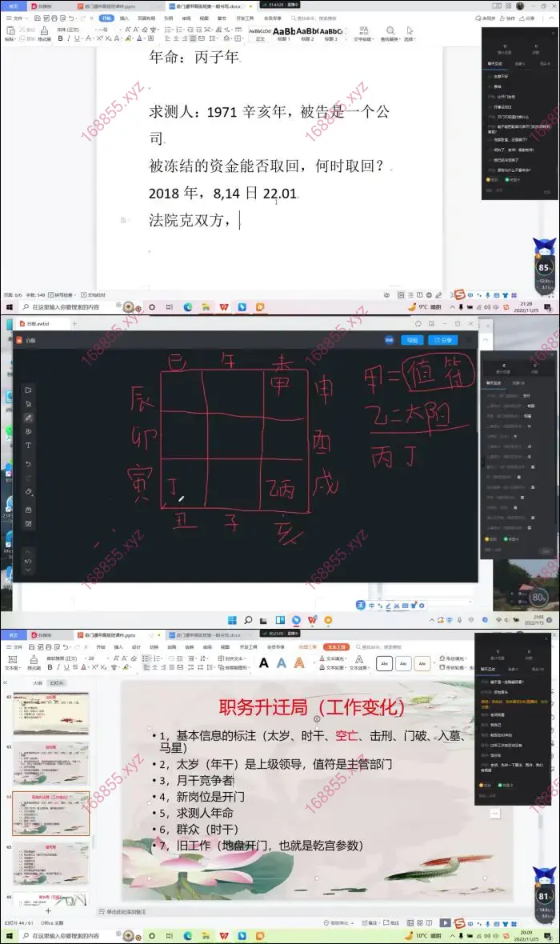Click the Edge icon in the top taskbar
Screen dimensions: 560x944
tap(188, 307)
